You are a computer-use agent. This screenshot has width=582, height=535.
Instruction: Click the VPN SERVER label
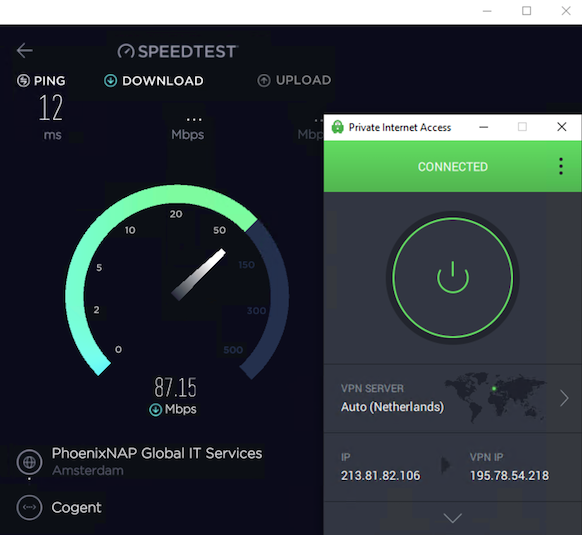[372, 388]
